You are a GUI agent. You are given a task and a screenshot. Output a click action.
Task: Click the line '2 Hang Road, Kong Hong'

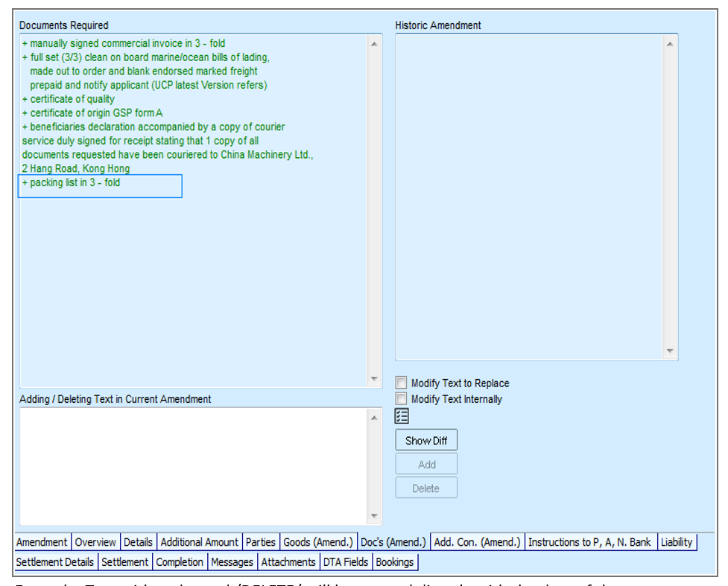point(76,168)
